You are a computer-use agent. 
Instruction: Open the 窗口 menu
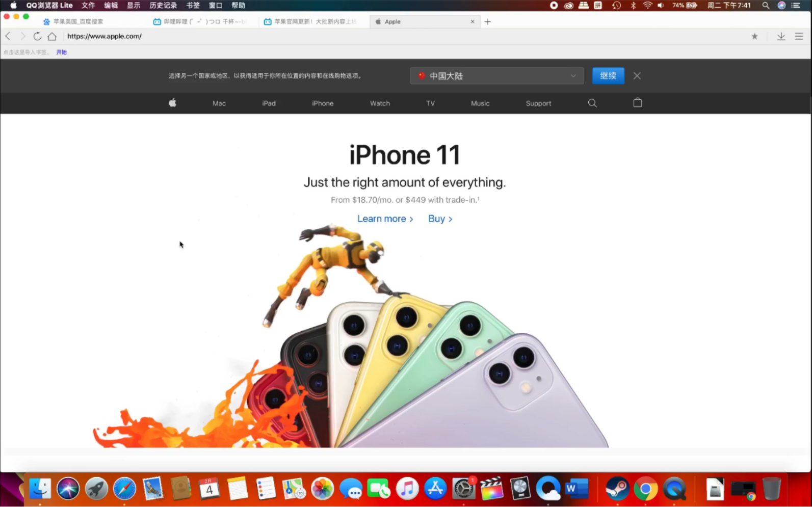coord(216,5)
